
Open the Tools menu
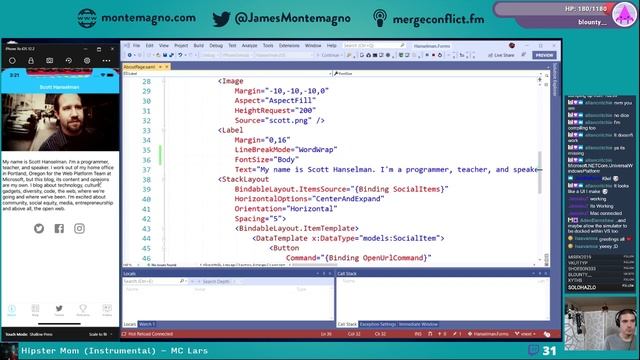[268, 46]
